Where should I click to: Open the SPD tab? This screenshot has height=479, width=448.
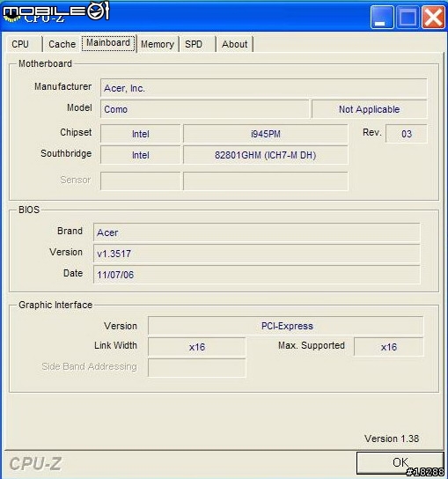197,44
